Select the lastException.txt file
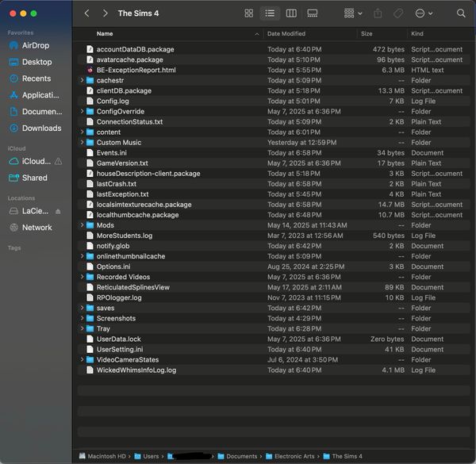476x464 pixels. [x=122, y=194]
